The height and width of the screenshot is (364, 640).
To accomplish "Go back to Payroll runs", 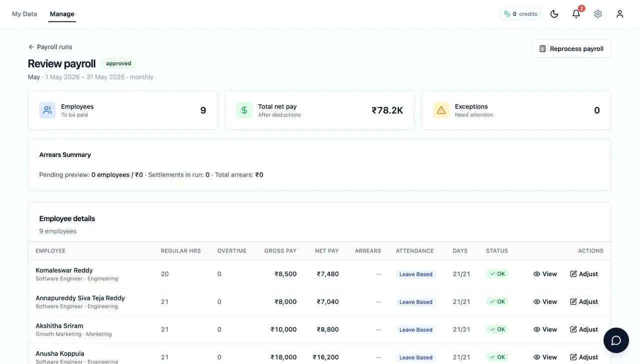I will (x=50, y=47).
